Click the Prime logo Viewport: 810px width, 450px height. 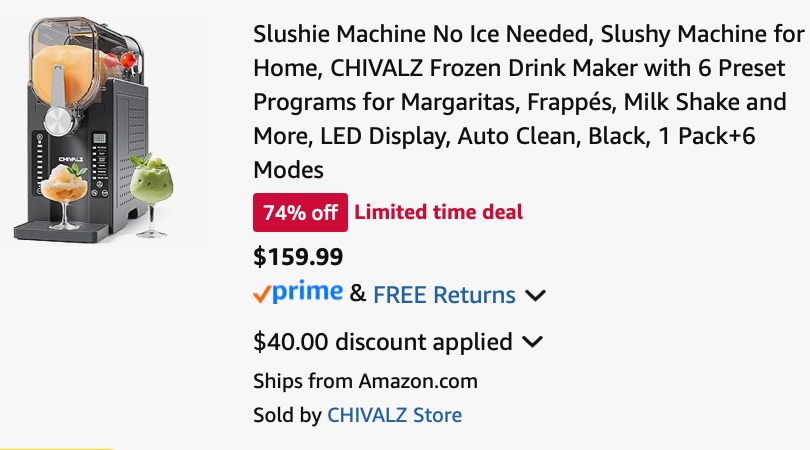tap(307, 292)
